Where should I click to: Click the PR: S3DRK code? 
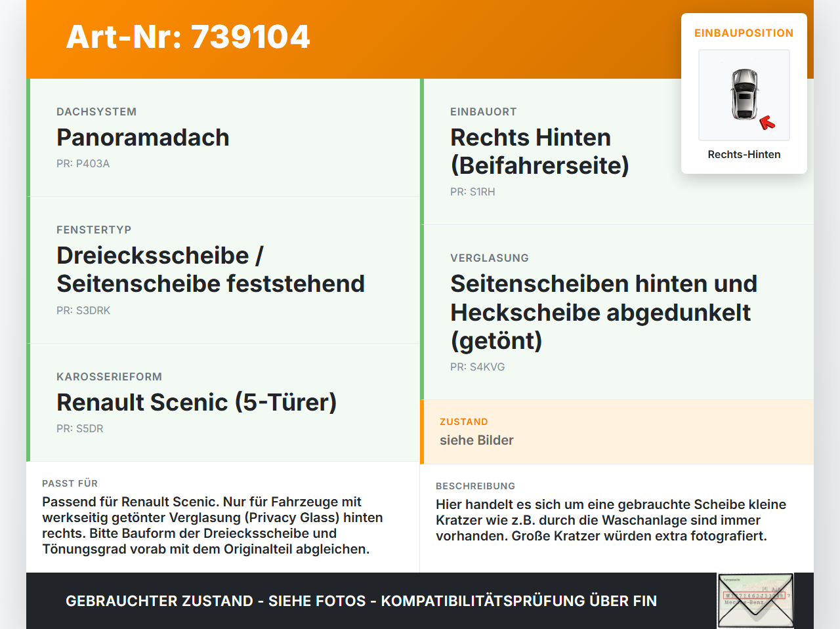click(x=83, y=311)
